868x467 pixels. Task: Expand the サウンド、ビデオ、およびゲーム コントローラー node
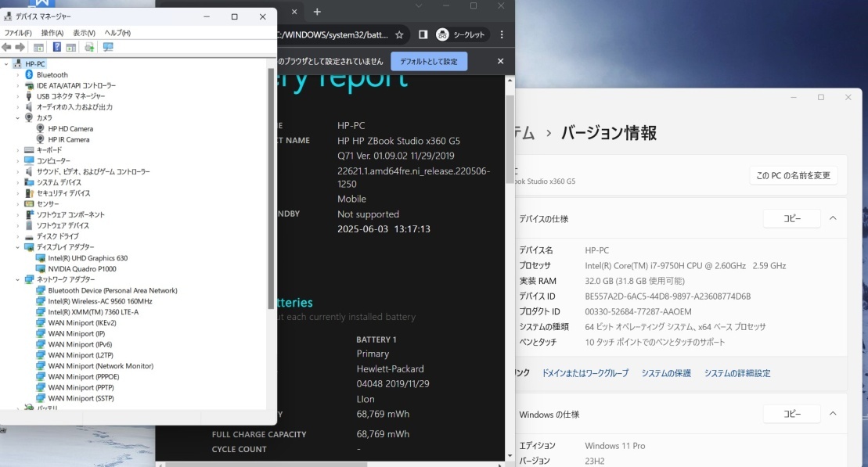[17, 172]
